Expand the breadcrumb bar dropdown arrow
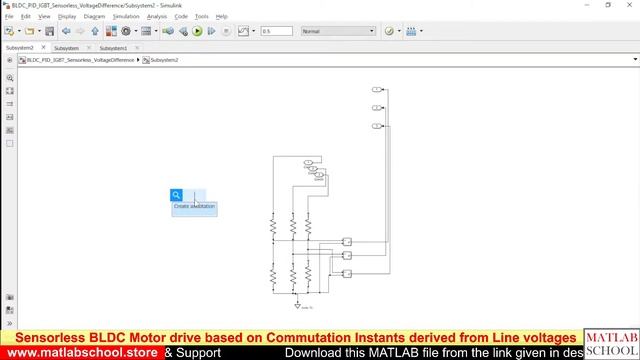Image resolution: width=640 pixels, height=360 pixels. point(635,60)
